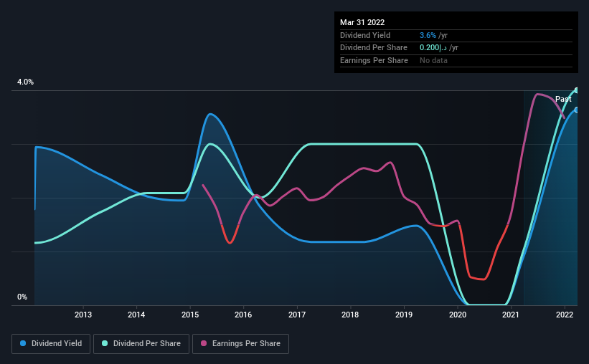The height and width of the screenshot is (364, 589).
Task: Click the 2015 x-axis label
Action: (190, 315)
